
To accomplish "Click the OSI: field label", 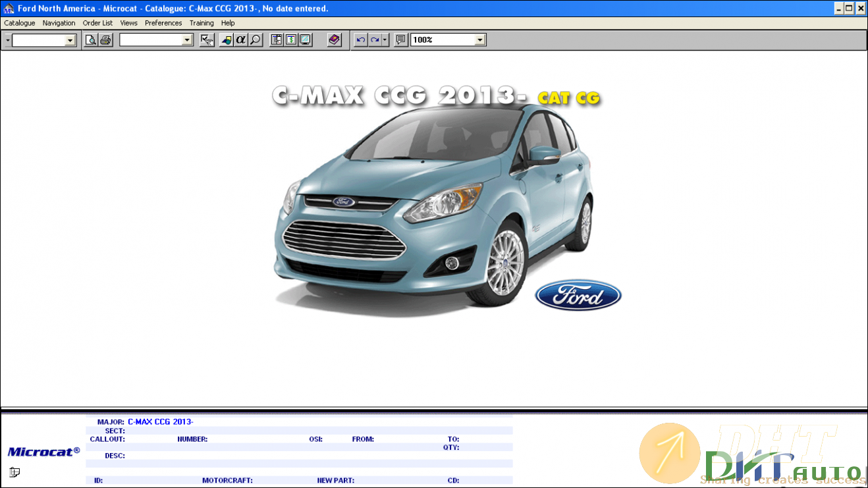I will point(315,439).
